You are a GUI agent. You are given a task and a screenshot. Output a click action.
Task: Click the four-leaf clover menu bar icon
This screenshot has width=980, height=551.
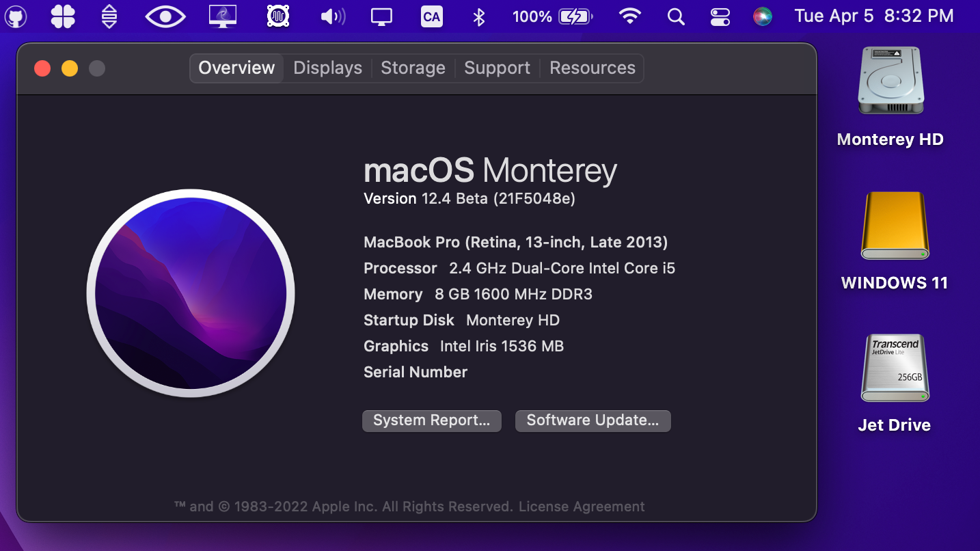(63, 16)
